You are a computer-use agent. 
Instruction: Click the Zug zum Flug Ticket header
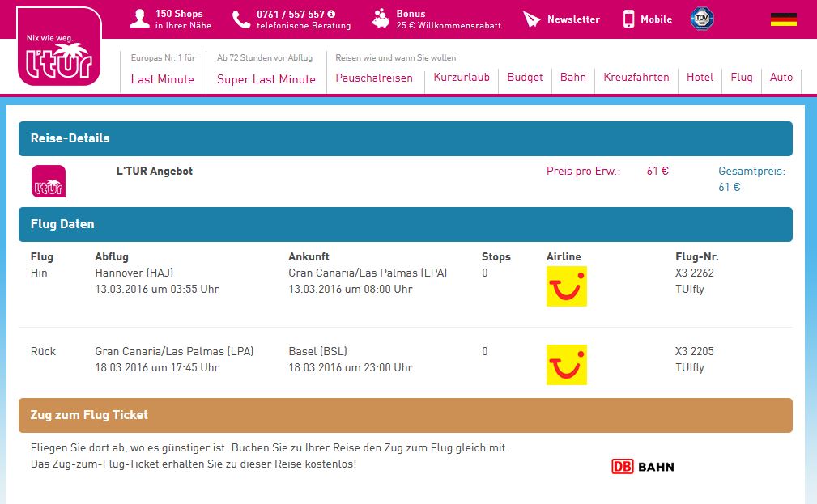[x=406, y=416]
